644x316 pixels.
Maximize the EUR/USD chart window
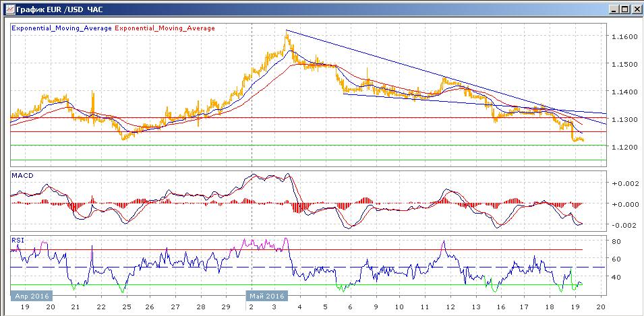624,9
